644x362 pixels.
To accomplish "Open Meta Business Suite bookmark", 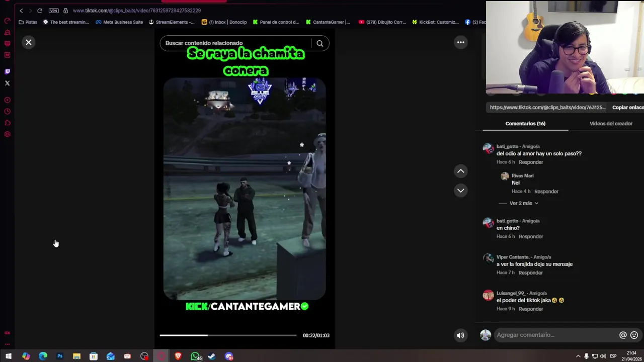I will (x=119, y=22).
